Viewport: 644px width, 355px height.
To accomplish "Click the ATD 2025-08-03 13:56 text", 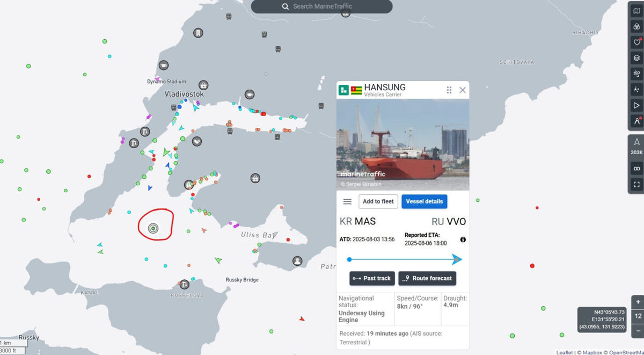I will coord(367,239).
